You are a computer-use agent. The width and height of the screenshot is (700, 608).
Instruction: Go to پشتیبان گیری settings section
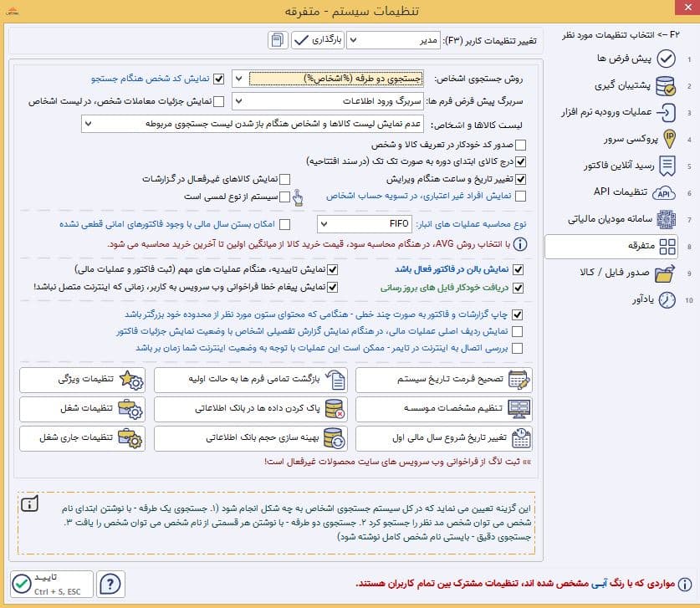click(x=622, y=85)
